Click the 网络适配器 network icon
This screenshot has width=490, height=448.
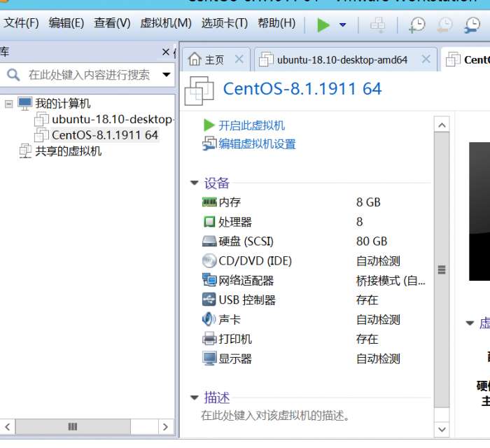click(x=209, y=280)
